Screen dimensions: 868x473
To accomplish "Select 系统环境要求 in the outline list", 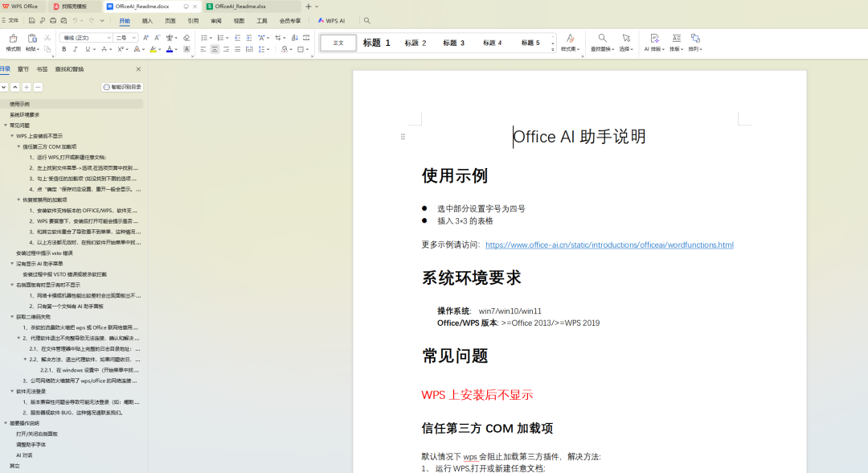I will coord(24,115).
